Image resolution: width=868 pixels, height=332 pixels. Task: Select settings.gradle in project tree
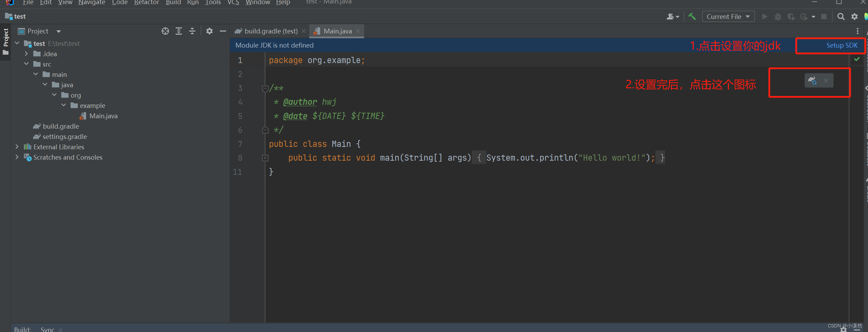(65, 137)
